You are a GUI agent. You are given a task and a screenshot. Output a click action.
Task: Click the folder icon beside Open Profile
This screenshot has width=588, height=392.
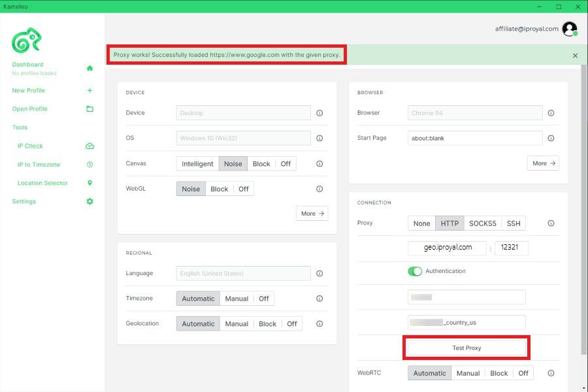[x=90, y=109]
